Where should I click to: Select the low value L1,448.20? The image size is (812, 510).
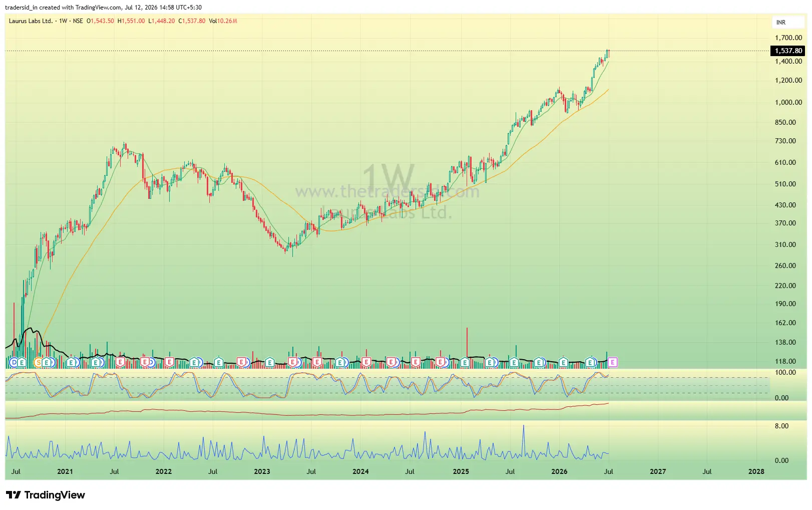tap(162, 21)
